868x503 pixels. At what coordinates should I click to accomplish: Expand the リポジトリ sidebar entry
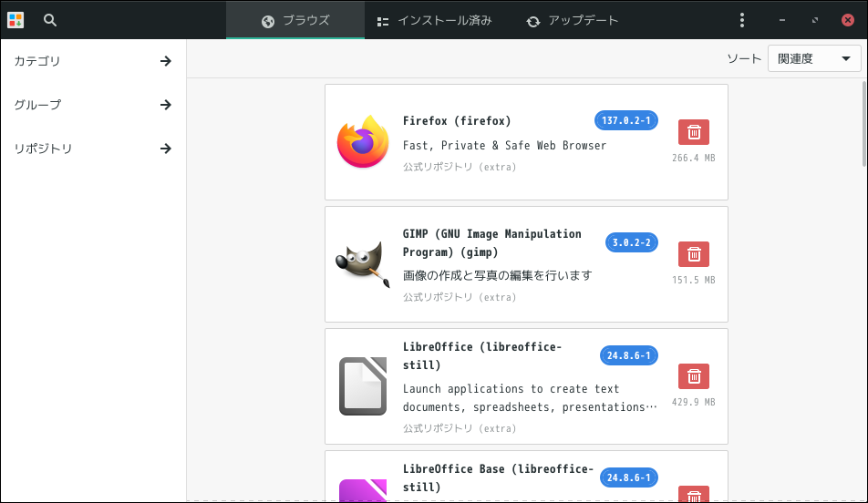pyautogui.click(x=93, y=149)
